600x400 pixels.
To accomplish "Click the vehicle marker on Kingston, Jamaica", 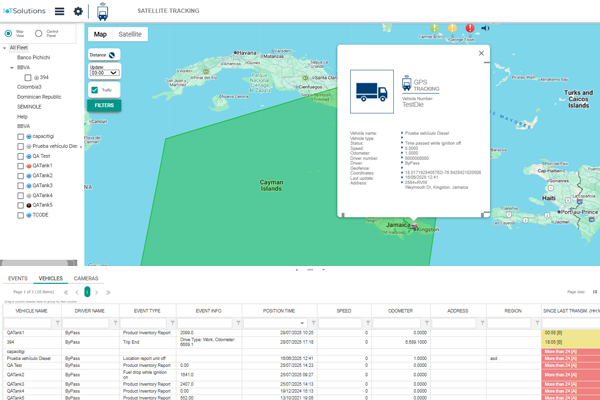I will pyautogui.click(x=414, y=226).
